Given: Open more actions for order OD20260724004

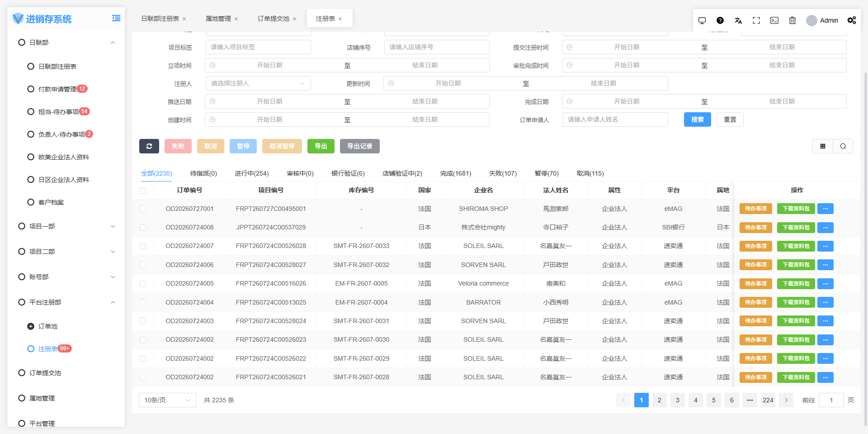Looking at the screenshot, I should (x=826, y=302).
